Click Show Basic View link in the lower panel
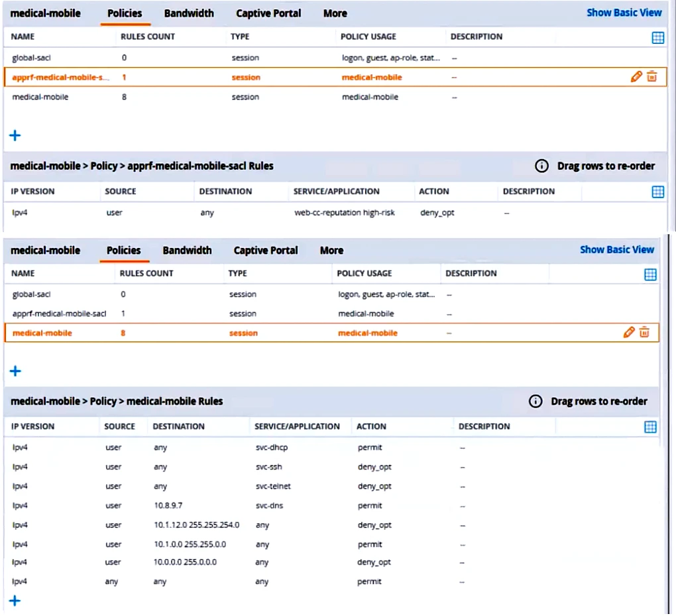Image resolution: width=676 pixels, height=616 pixels. [616, 250]
